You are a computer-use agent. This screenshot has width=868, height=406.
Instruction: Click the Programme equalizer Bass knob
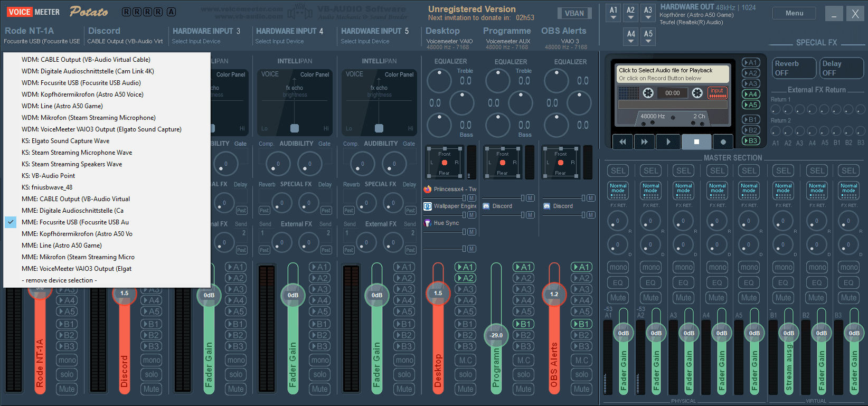click(x=498, y=126)
